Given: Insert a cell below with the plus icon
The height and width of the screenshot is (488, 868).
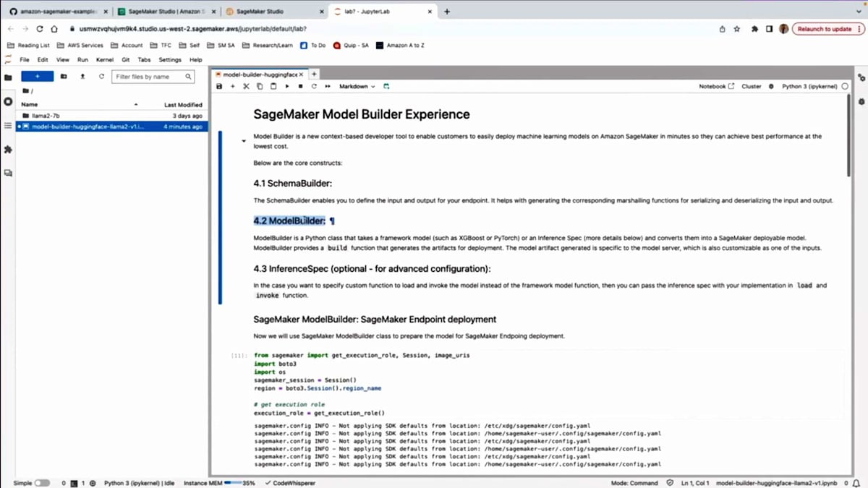Looking at the screenshot, I should click(233, 86).
